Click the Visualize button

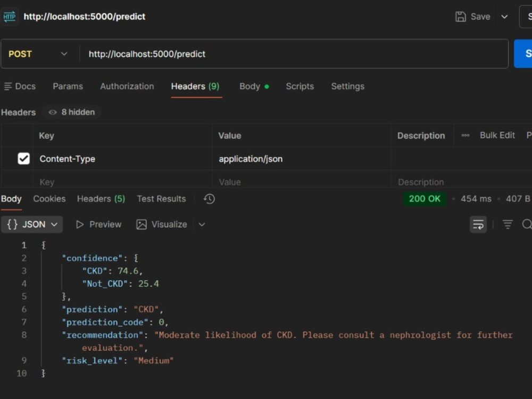(162, 225)
